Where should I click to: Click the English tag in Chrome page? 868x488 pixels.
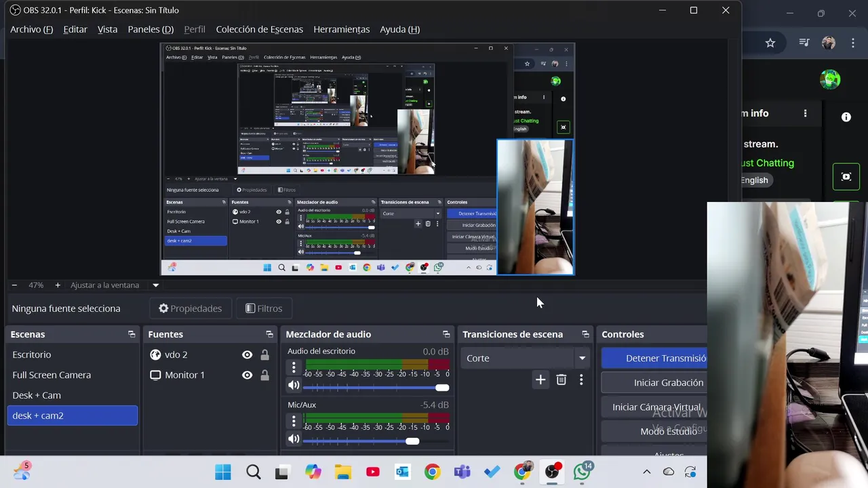pyautogui.click(x=754, y=180)
